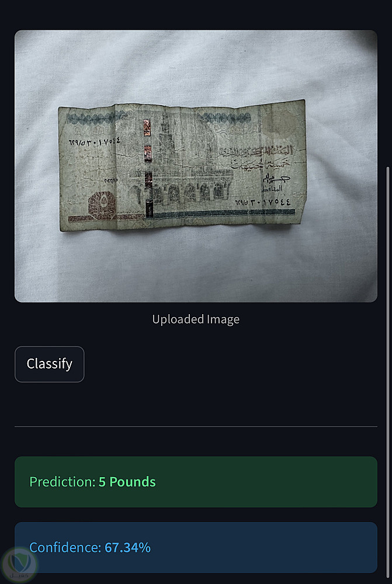Click the Arabic bank name on the banknote
The image size is (392, 584).
point(256,151)
